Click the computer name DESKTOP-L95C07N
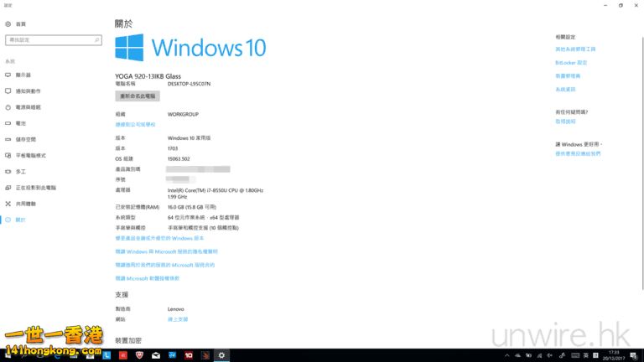 pos(189,84)
